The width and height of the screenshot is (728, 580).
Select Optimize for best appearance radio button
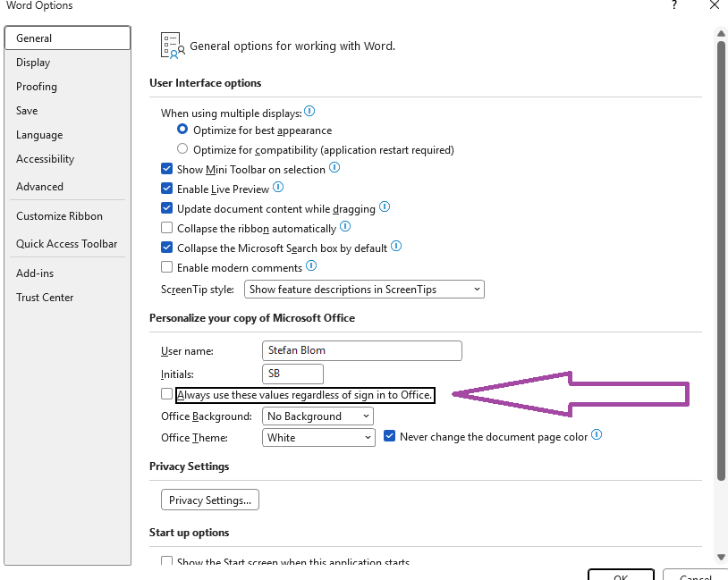[x=182, y=129]
